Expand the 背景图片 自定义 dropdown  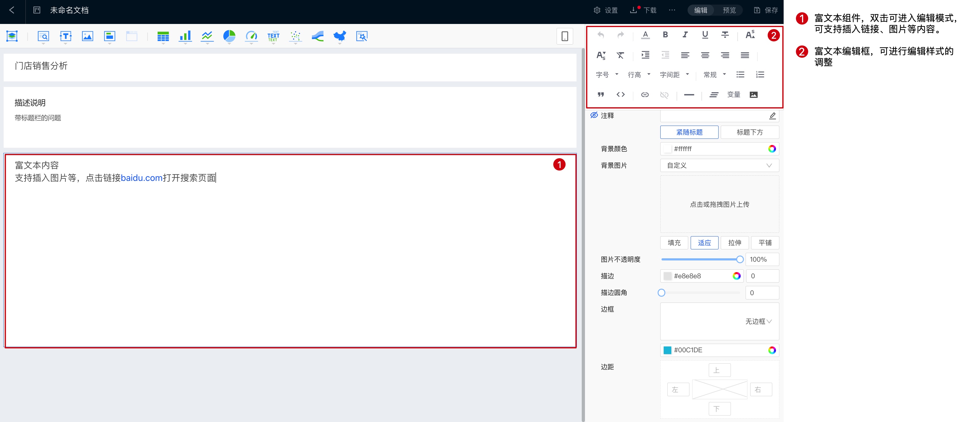tap(720, 165)
